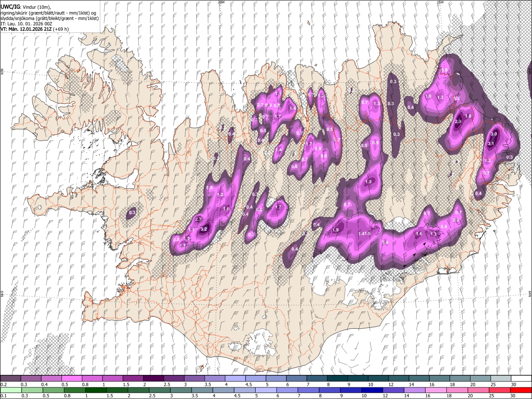
Task: Click the 1.8 precipitation value on the map
Action: 468,116
